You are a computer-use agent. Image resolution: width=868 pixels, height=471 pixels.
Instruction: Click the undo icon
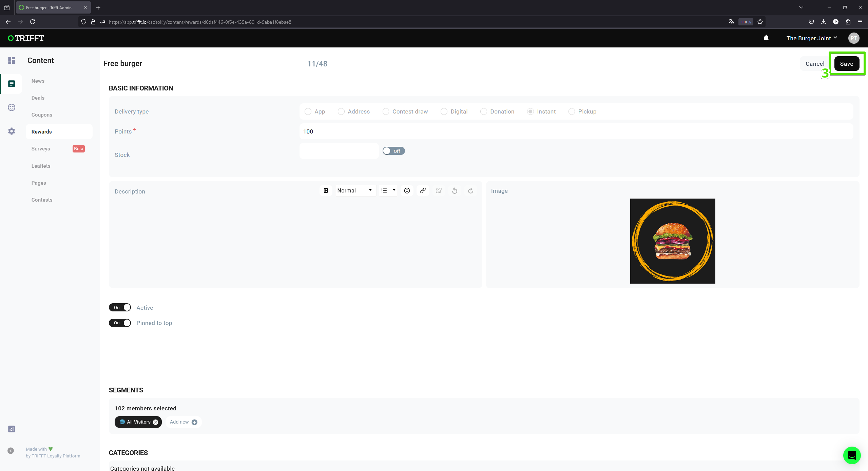(455, 191)
